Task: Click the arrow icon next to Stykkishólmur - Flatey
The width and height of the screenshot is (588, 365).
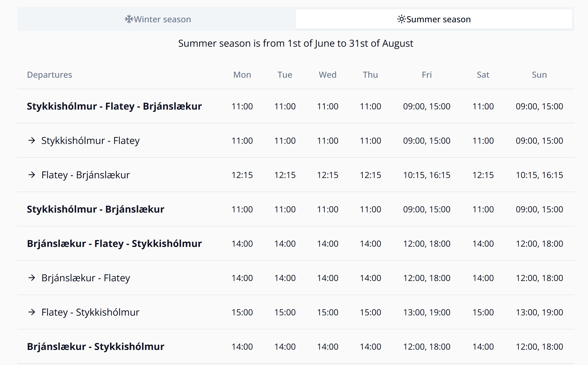Action: [x=32, y=141]
